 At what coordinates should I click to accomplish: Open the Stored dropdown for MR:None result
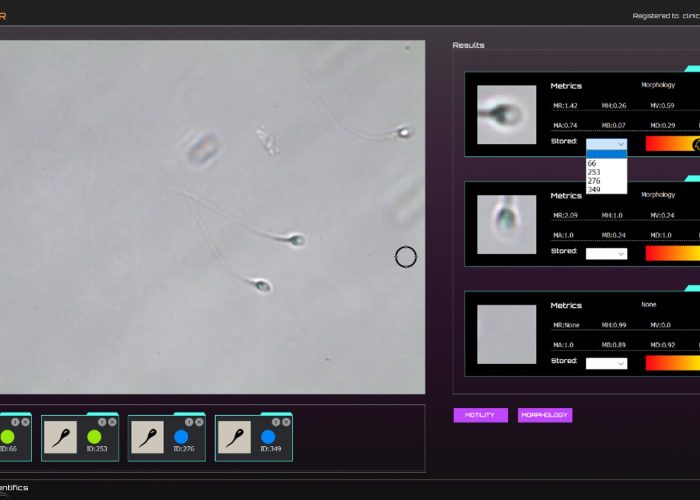[x=606, y=363]
